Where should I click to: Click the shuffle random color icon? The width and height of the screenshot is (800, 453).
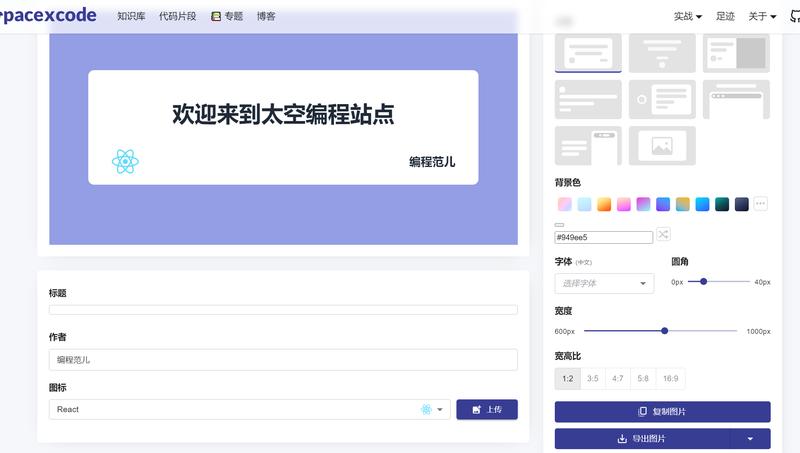pyautogui.click(x=663, y=234)
